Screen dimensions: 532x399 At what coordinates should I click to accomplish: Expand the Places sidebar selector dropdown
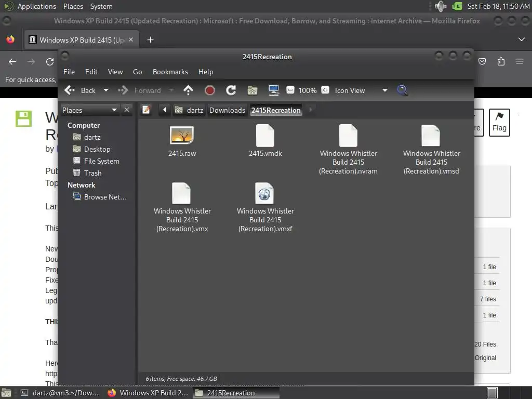point(89,110)
